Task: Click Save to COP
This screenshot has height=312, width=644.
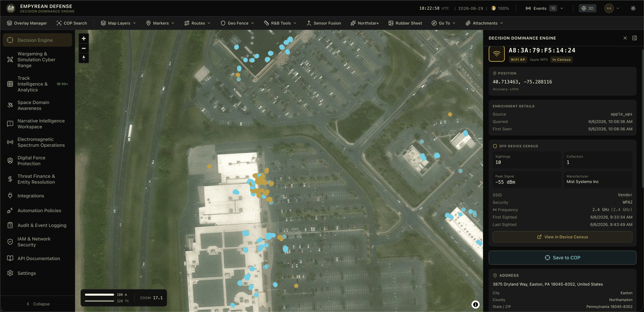Action: 563,258
